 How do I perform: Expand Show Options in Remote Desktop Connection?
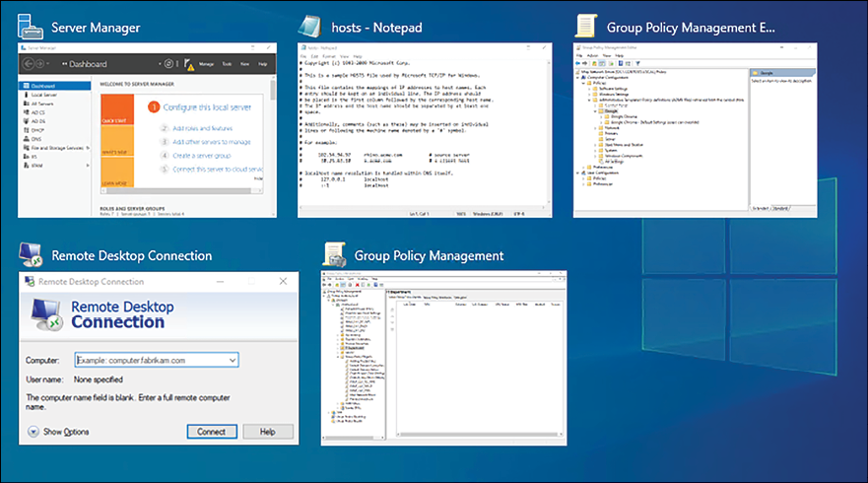(58, 432)
